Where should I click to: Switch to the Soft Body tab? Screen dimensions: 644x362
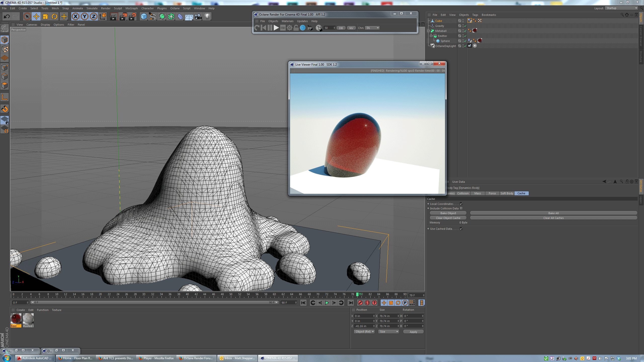(x=507, y=193)
